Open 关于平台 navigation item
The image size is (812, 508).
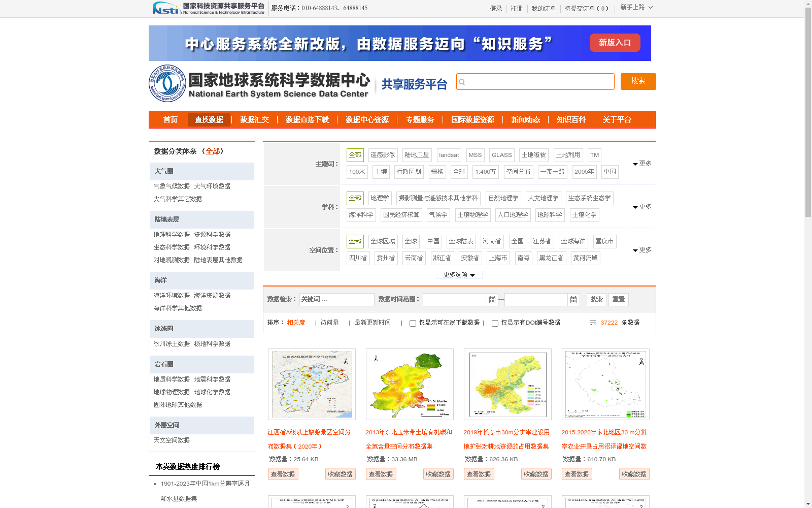tap(617, 120)
